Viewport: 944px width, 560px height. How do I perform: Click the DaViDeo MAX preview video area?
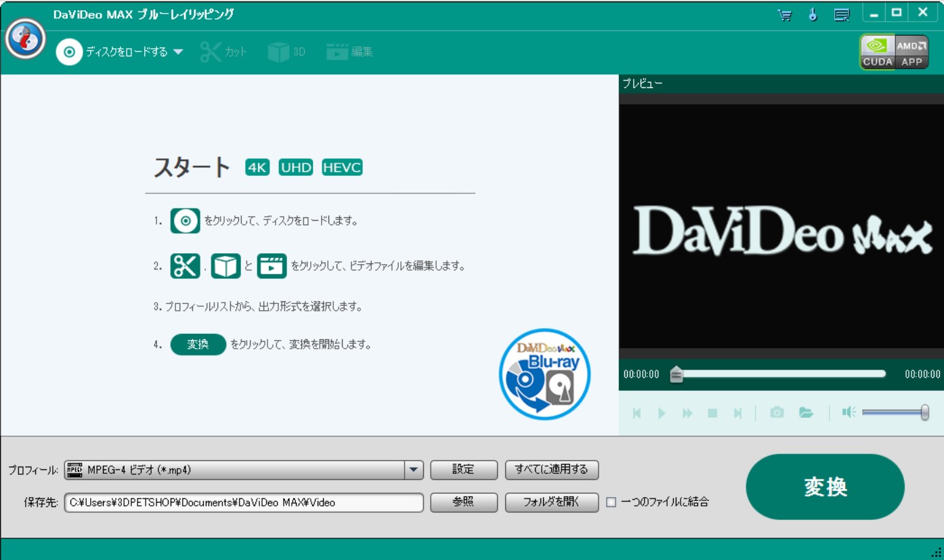click(x=781, y=227)
